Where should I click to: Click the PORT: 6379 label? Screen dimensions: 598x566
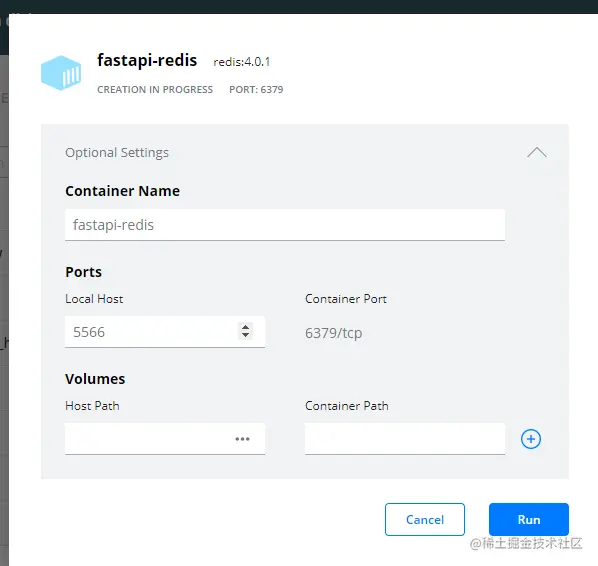pyautogui.click(x=256, y=90)
